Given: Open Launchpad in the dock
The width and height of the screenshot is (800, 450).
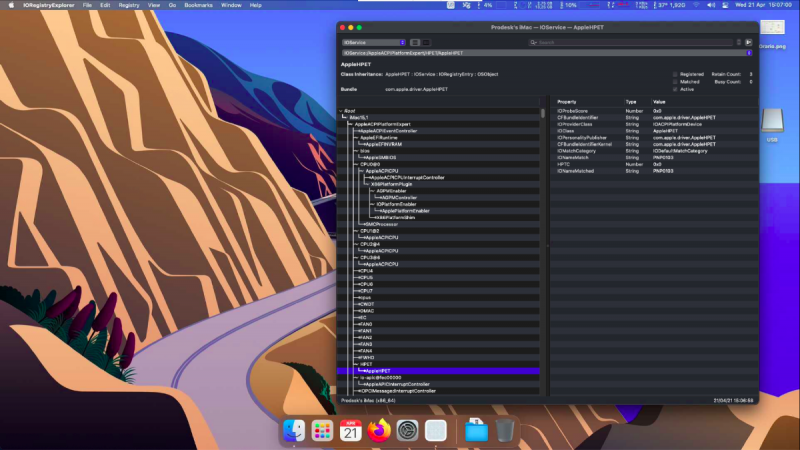Looking at the screenshot, I should click(x=322, y=431).
